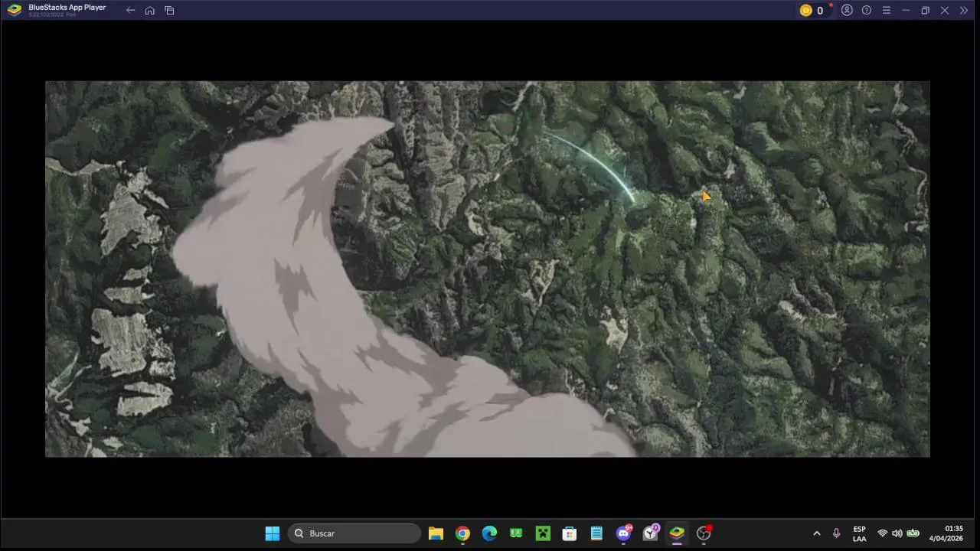Open the volume control

pyautogui.click(x=897, y=533)
